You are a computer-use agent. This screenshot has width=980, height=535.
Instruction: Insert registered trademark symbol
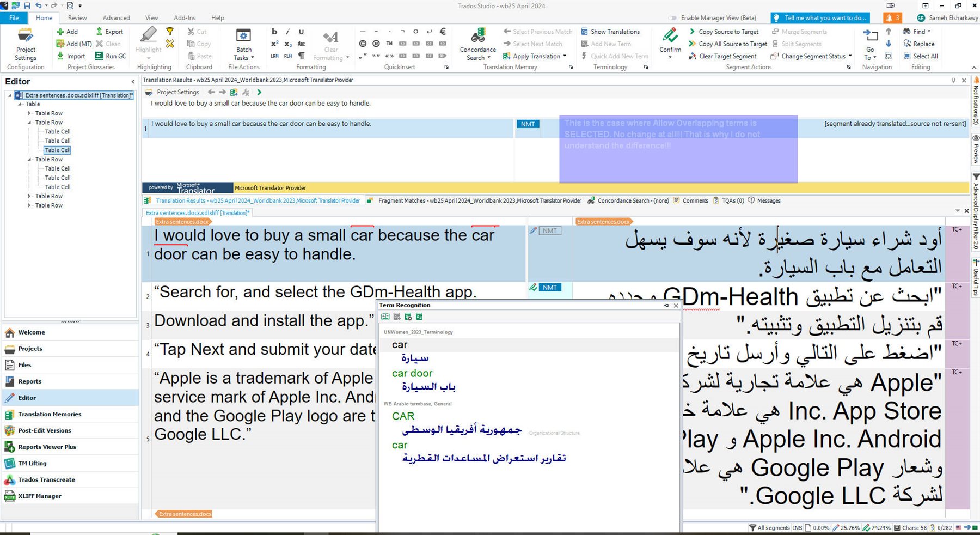(376, 44)
